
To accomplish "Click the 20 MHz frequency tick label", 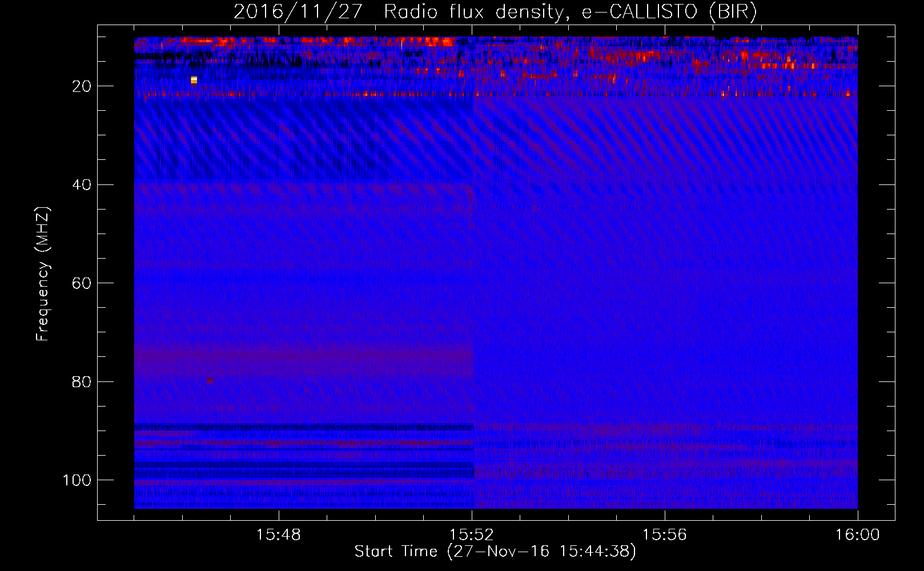I will tap(82, 86).
